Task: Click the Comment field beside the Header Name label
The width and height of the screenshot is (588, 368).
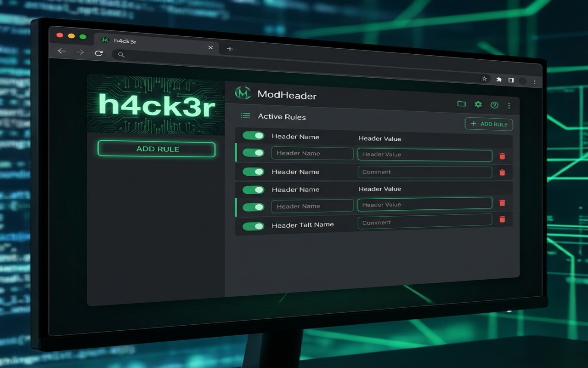Action: [425, 172]
